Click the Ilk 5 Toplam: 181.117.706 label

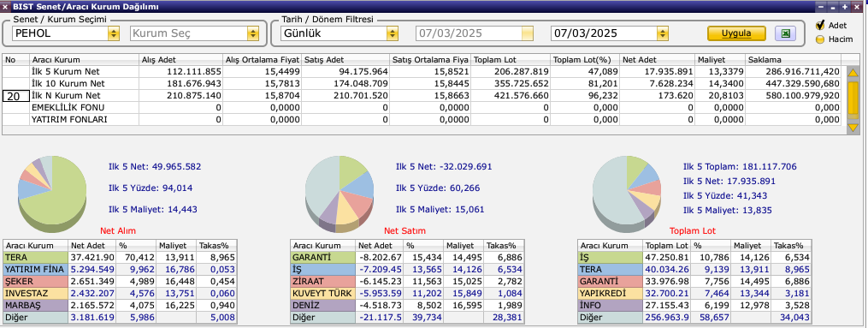(740, 167)
